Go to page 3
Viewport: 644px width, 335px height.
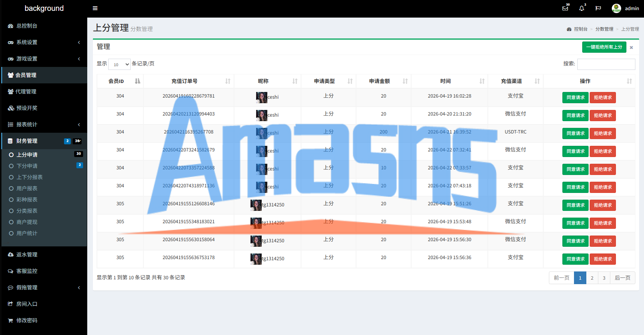point(604,278)
